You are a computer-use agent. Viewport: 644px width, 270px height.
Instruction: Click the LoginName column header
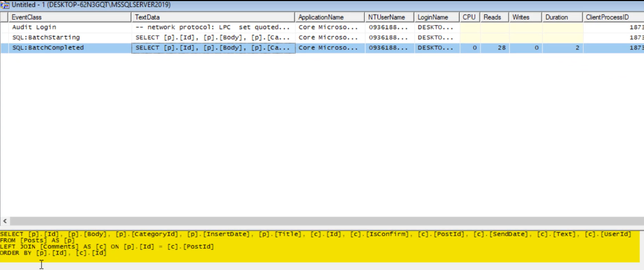[x=437, y=17]
